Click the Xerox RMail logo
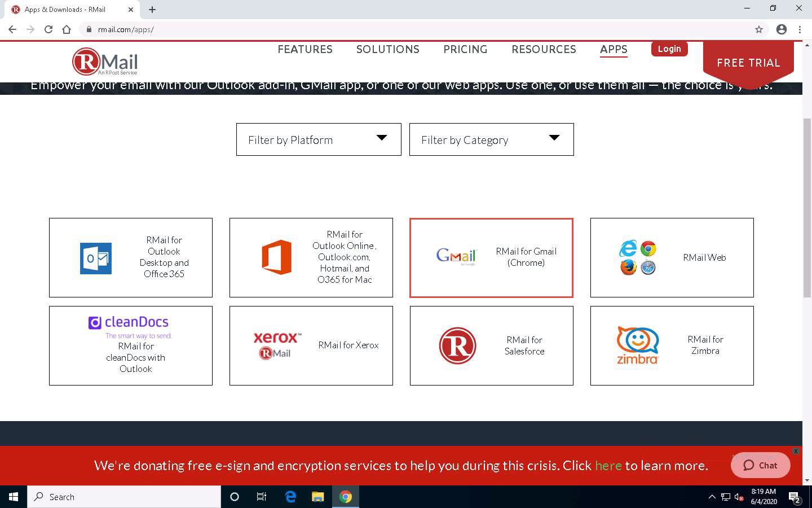Screen dimensions: 812x508 [276, 345]
